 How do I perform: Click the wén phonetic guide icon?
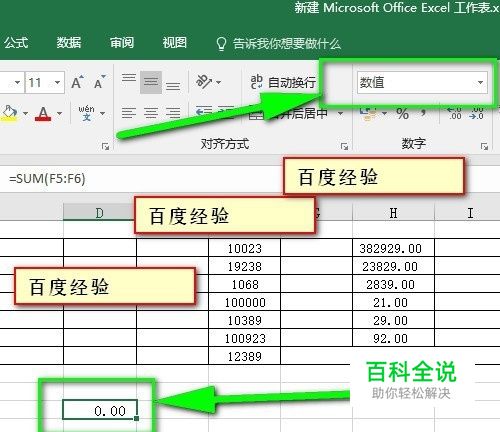pos(86,113)
